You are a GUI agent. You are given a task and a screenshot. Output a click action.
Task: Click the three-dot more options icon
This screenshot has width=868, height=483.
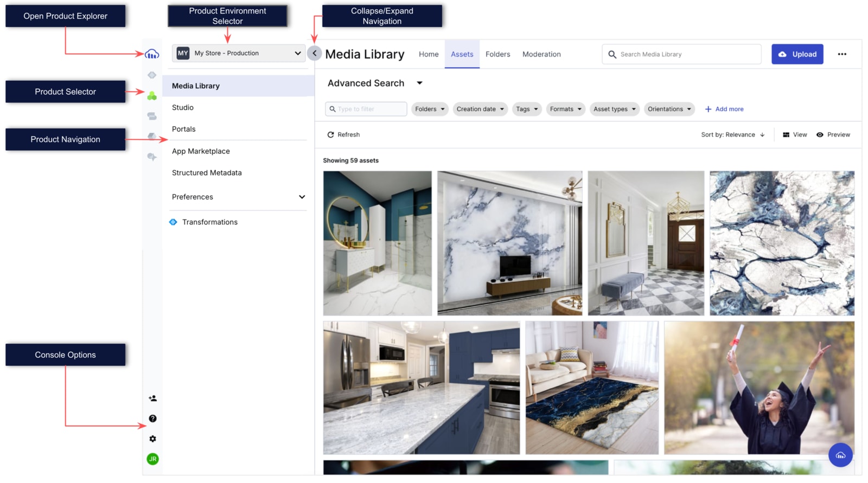(x=841, y=54)
